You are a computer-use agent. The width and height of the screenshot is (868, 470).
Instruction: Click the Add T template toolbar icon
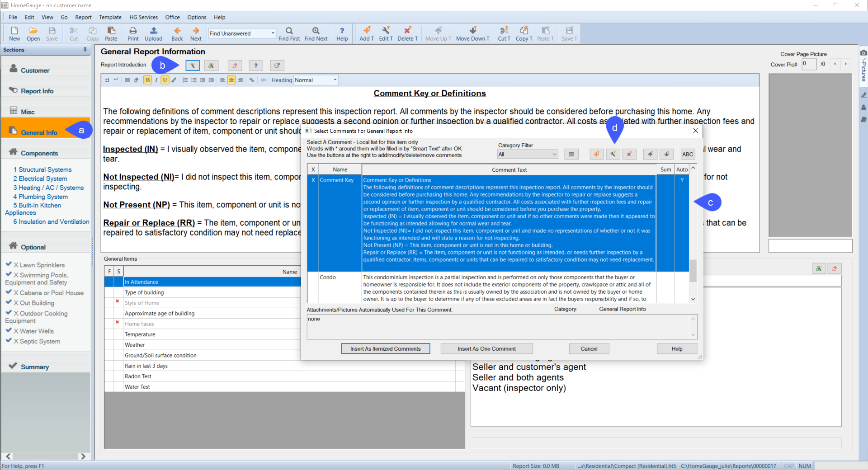pyautogui.click(x=367, y=33)
